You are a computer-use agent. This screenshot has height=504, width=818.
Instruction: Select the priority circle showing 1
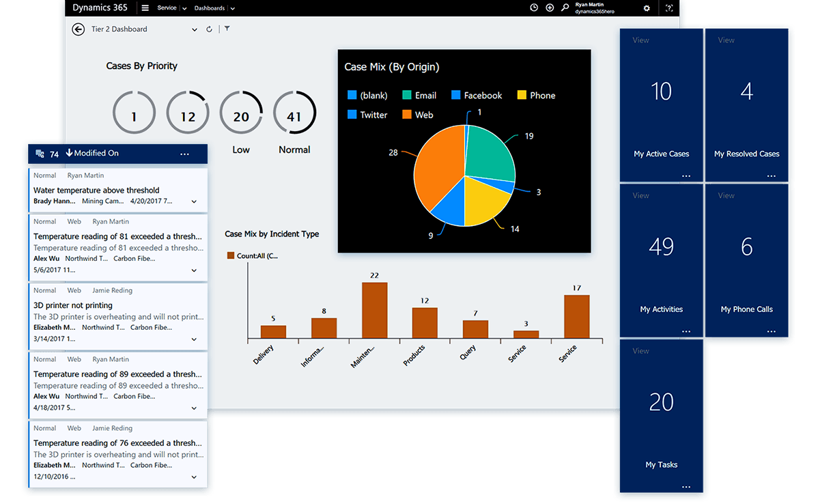tap(134, 113)
